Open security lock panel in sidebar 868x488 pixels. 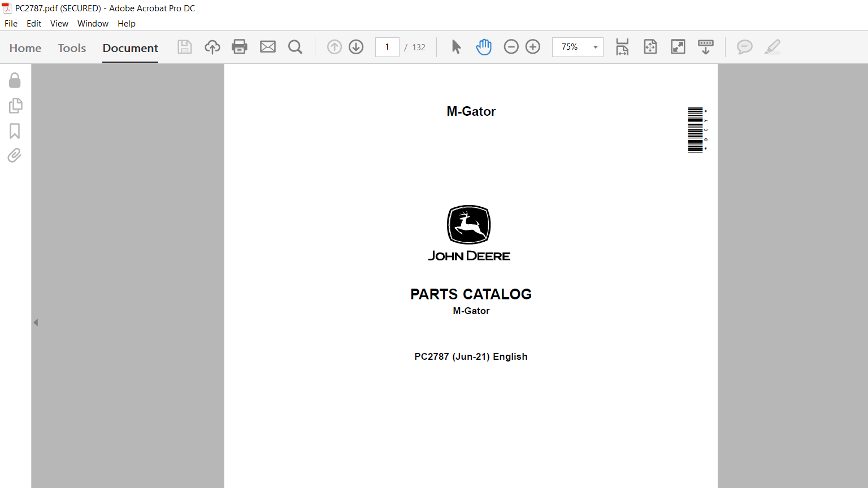[15, 80]
